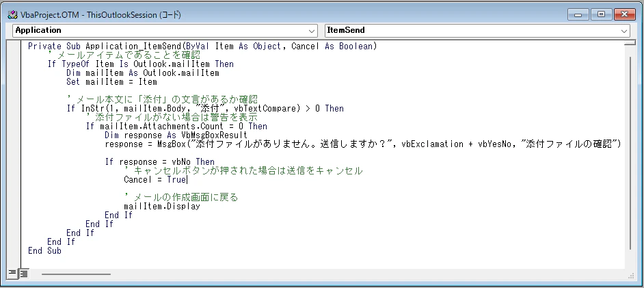Image resolution: width=644 pixels, height=288 pixels.
Task: Click the vertical scrollbar of code pane
Action: (x=630, y=153)
